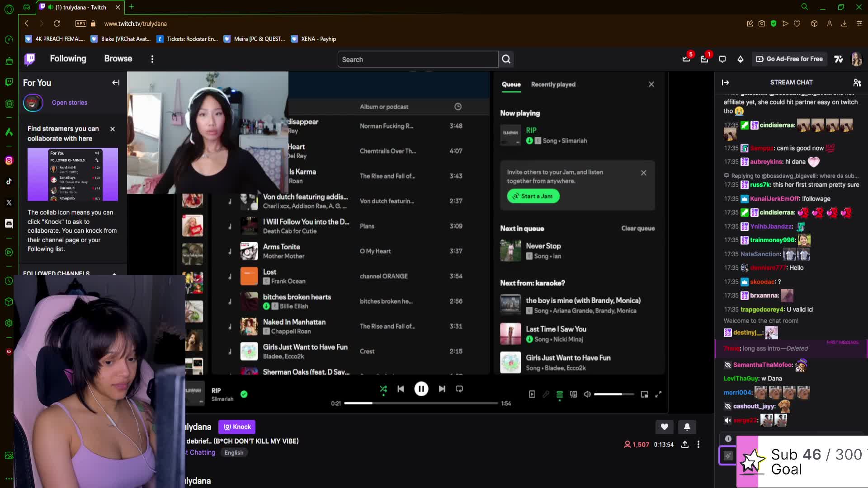Click the Twitch logo home icon
This screenshot has height=488, width=868.
pos(30,59)
